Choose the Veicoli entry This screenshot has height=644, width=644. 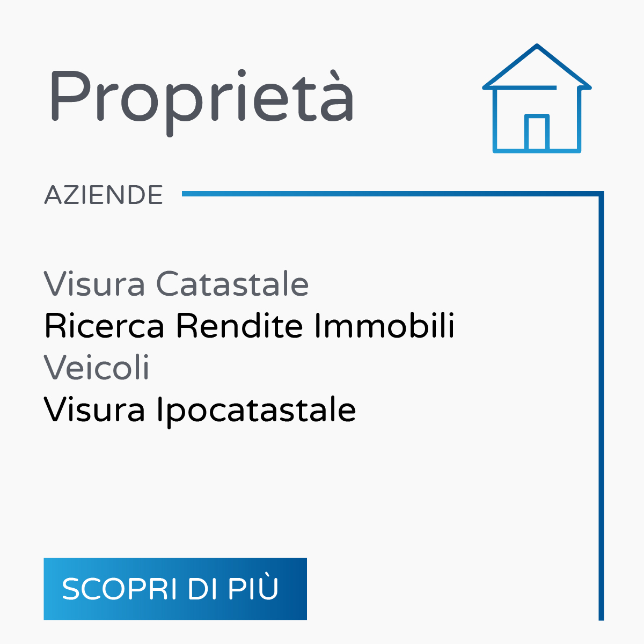point(97,368)
